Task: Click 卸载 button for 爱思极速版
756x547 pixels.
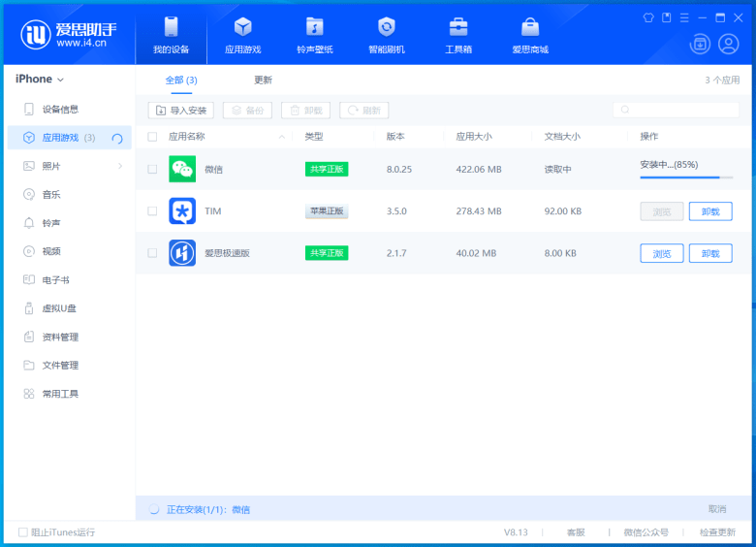Action: pos(710,253)
